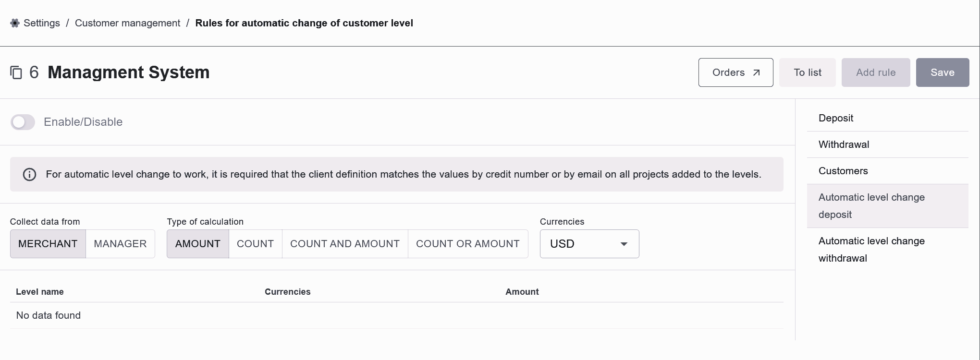Screen dimensions: 980x360
Task: Click the Currencies dropdown arrow
Action: tap(624, 244)
